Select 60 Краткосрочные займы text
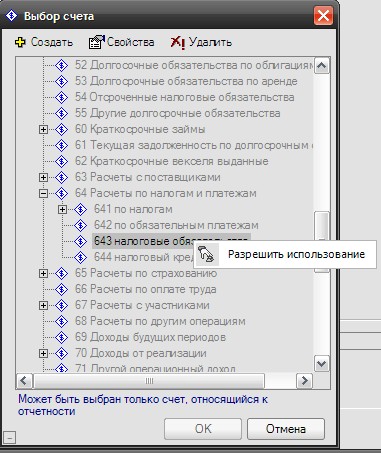This screenshot has width=381, height=453. 140,129
